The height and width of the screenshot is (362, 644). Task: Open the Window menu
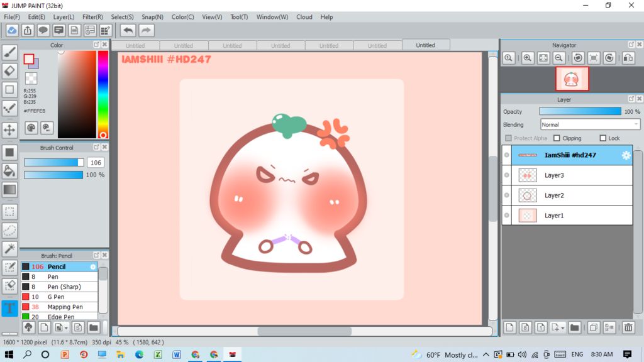(272, 17)
